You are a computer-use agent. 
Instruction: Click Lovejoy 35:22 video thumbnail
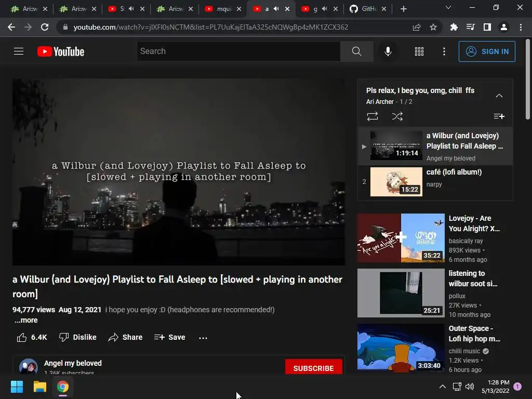pos(401,238)
